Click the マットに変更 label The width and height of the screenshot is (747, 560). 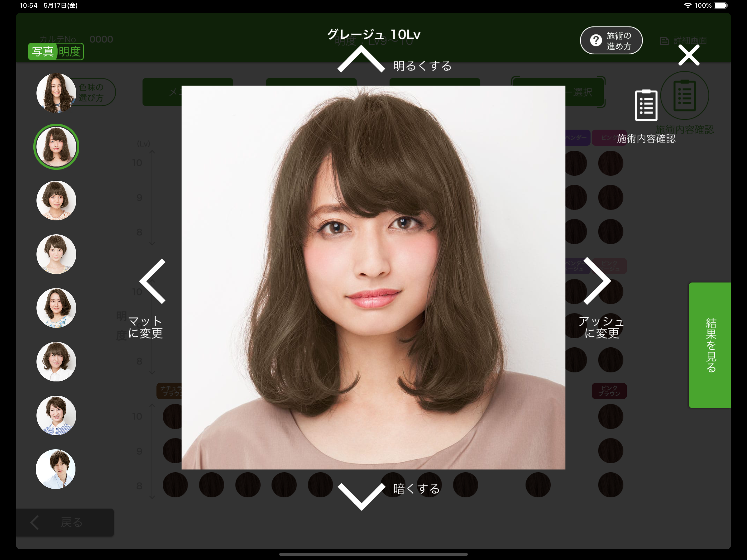[145, 327]
